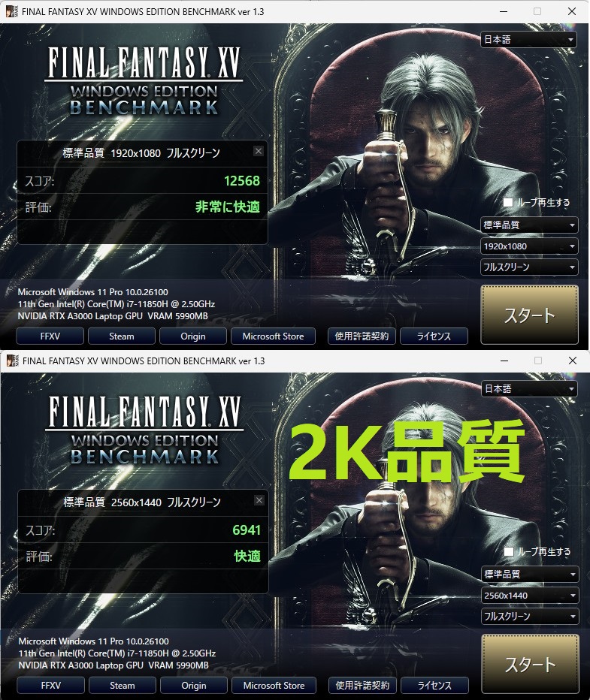Minimize the lower benchmark window
The height and width of the screenshot is (700, 590).
pyautogui.click(x=504, y=361)
